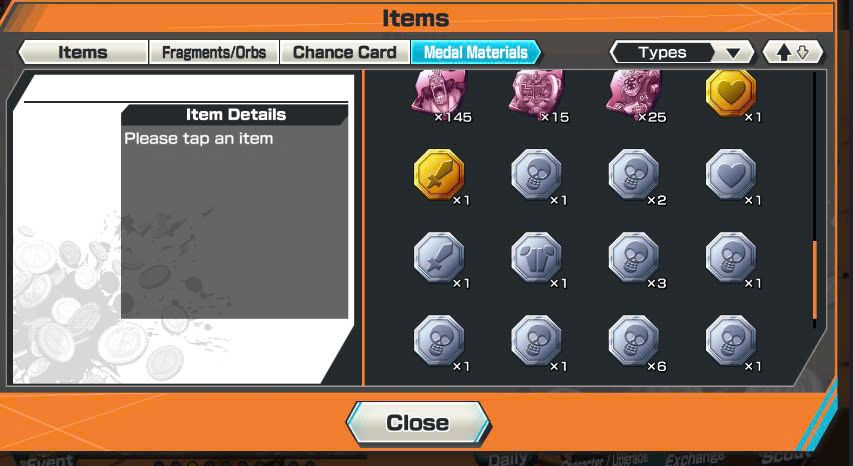Select the Medal Materials tab
Screen dimensions: 853x466
click(475, 53)
